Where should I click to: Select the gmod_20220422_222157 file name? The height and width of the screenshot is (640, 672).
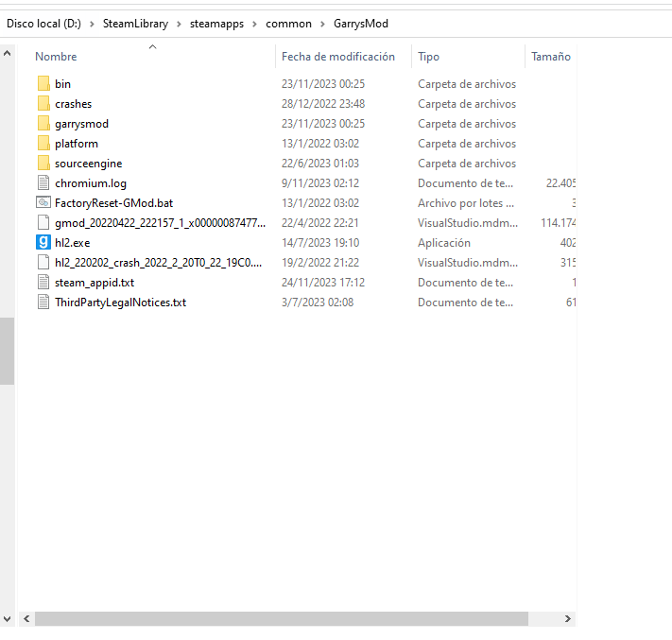tap(161, 223)
